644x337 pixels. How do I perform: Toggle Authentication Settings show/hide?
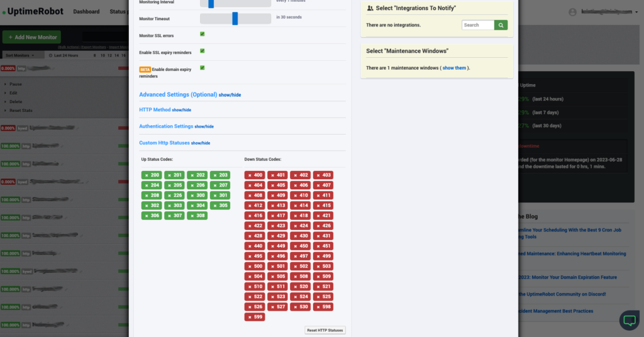tap(204, 127)
